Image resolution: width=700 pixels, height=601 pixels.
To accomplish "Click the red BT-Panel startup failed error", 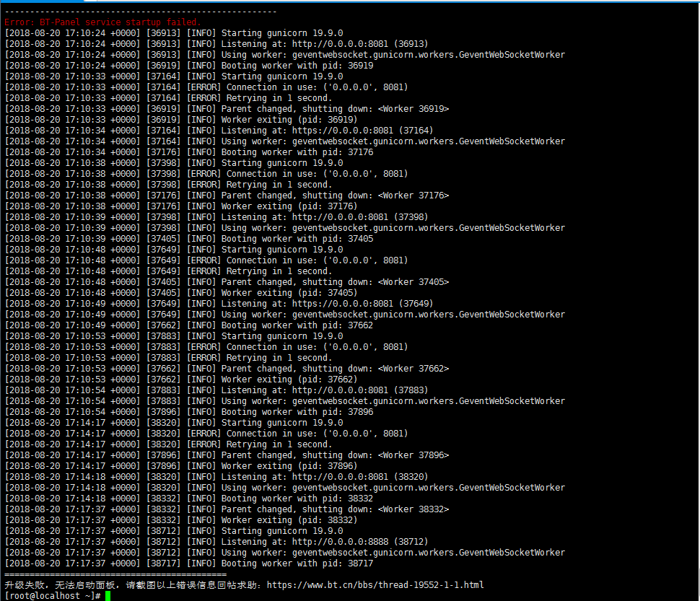I will coord(102,22).
